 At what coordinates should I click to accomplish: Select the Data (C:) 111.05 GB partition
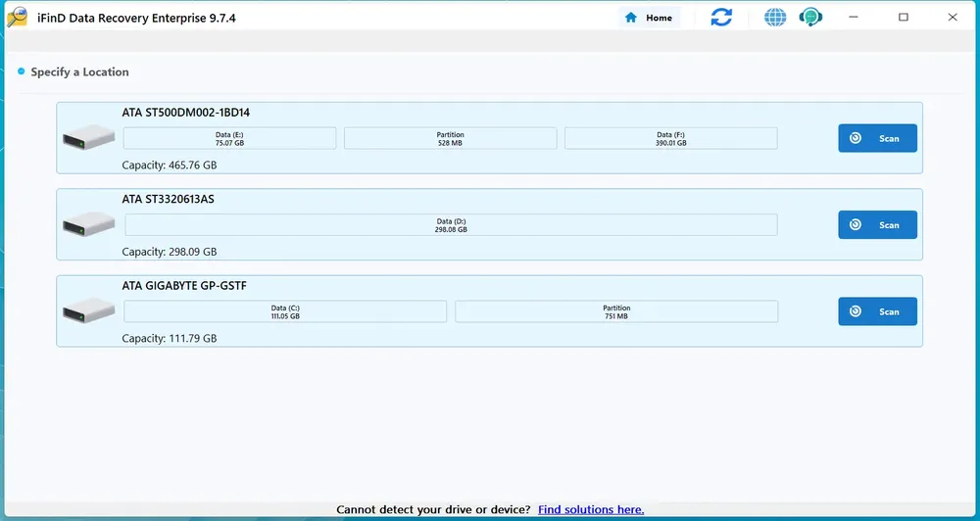click(285, 311)
